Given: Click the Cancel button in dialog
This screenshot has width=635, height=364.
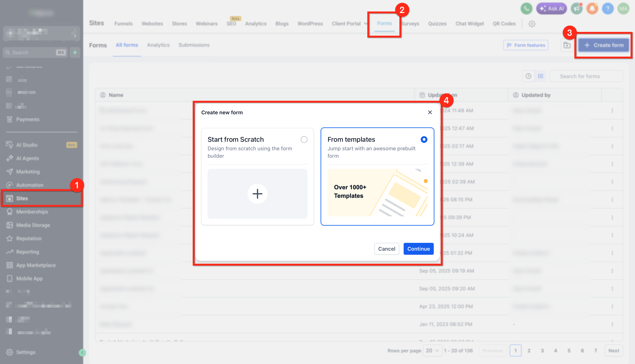Looking at the screenshot, I should 387,249.
